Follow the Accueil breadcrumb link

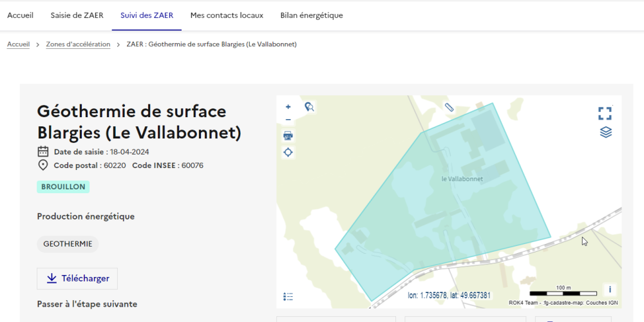[x=18, y=44]
